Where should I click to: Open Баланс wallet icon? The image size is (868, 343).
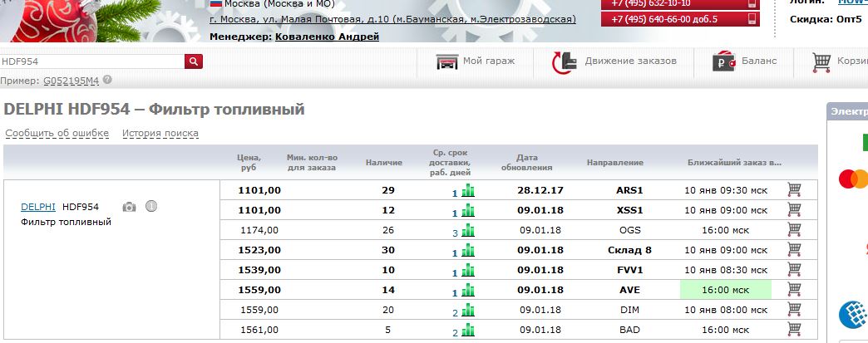click(x=723, y=61)
